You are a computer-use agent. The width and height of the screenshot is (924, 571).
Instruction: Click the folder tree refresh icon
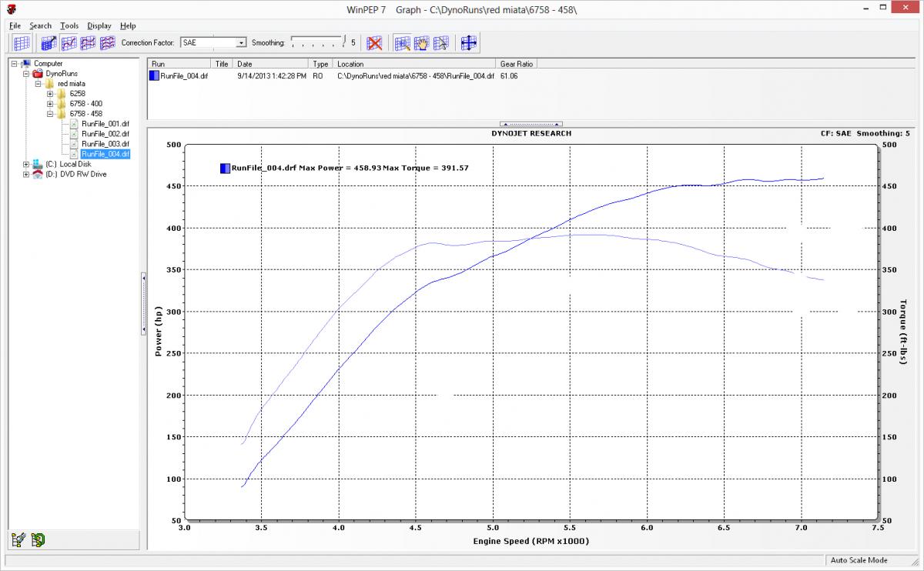37,540
